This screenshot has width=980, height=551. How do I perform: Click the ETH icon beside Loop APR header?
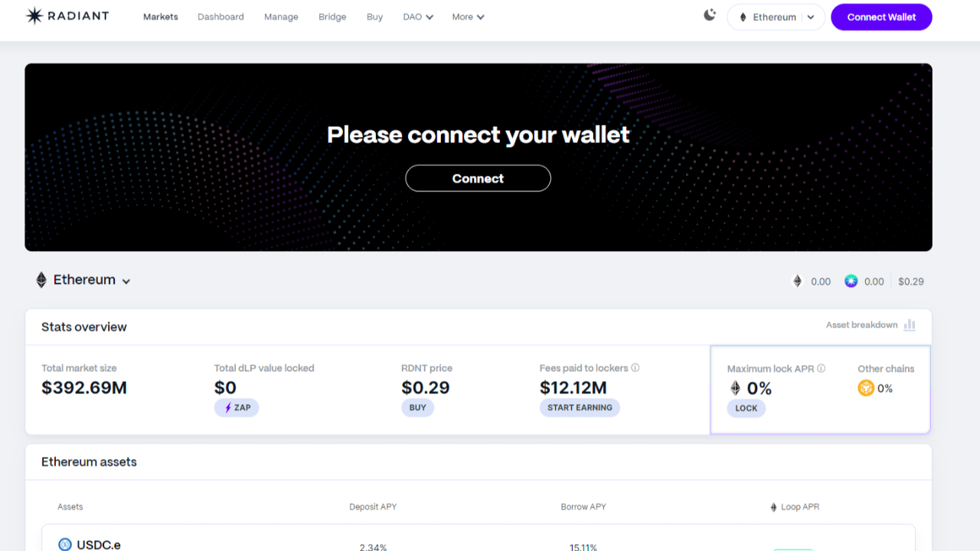(774, 507)
